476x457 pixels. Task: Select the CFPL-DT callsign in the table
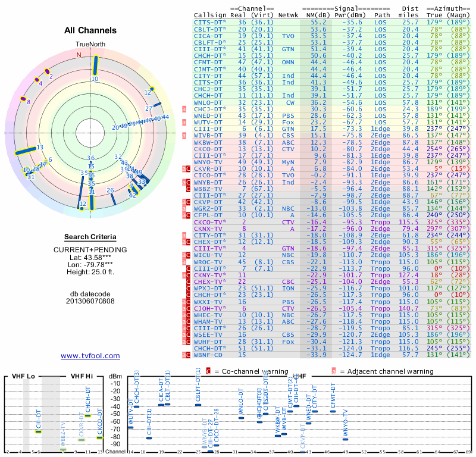pos(208,215)
